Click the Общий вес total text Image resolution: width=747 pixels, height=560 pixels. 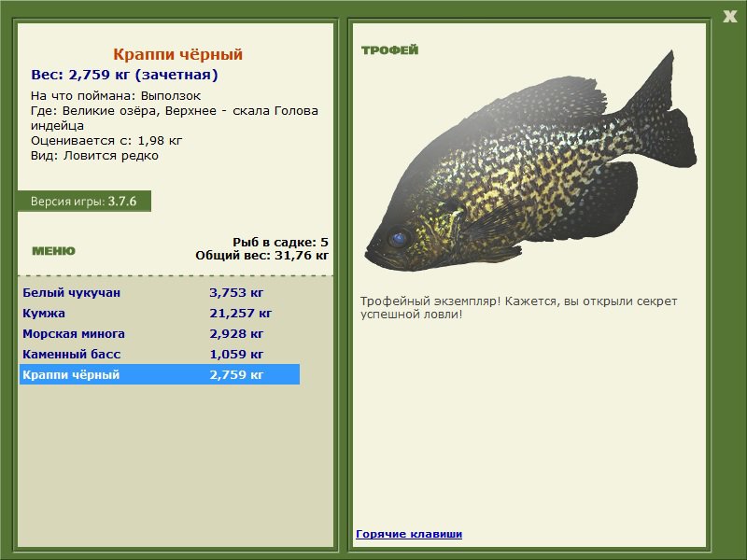tap(262, 255)
